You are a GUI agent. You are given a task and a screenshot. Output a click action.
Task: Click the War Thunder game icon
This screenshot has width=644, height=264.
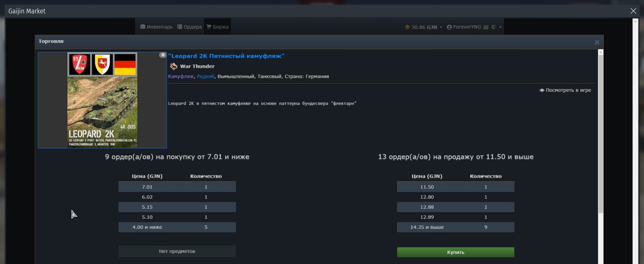174,66
